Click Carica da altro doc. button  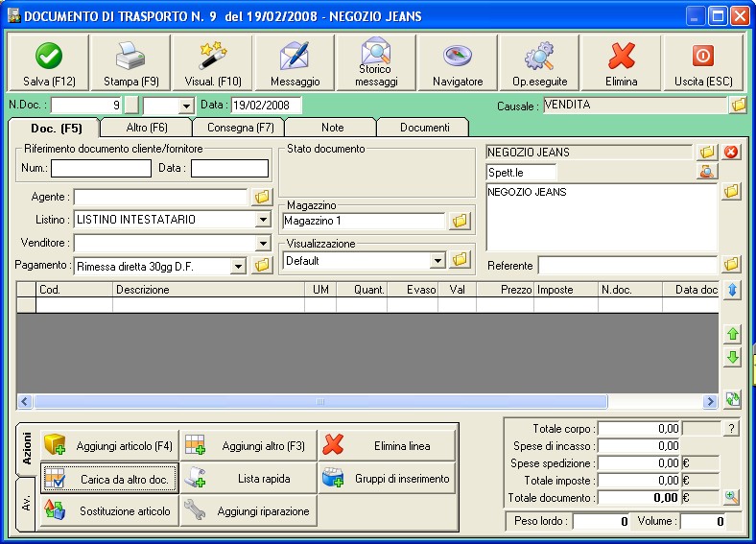pos(109,479)
